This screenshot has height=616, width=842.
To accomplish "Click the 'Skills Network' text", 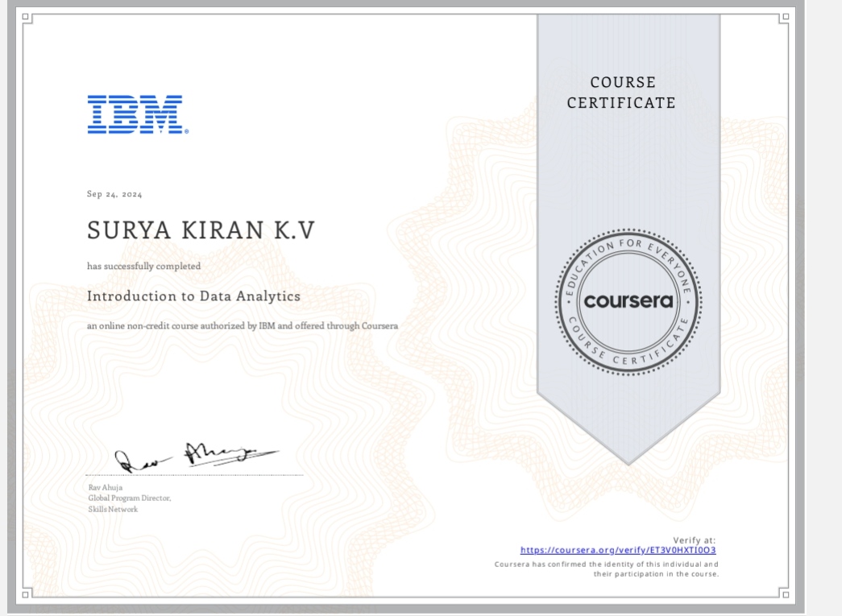I will [113, 509].
